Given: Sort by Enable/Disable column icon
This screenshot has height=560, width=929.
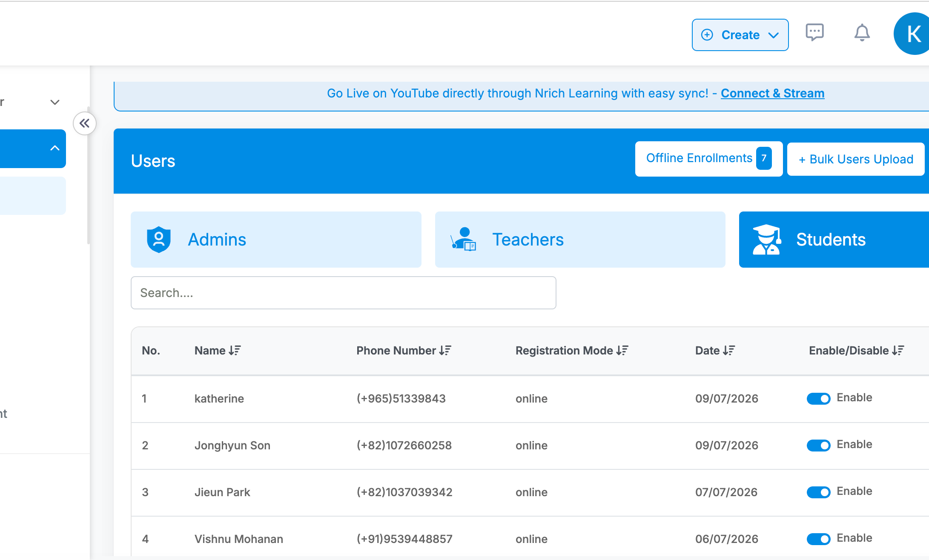Looking at the screenshot, I should tap(898, 350).
